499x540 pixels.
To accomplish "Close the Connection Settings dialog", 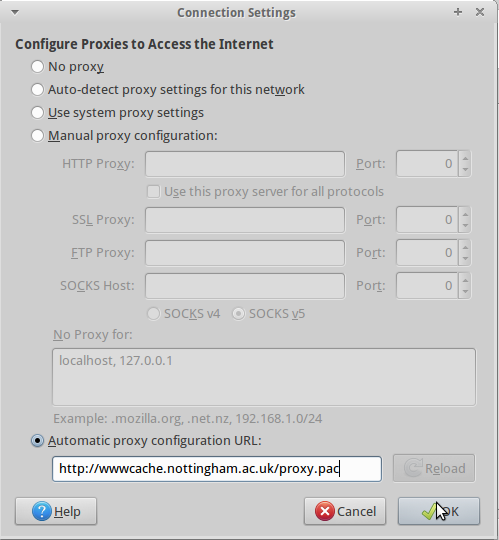I will click(480, 12).
